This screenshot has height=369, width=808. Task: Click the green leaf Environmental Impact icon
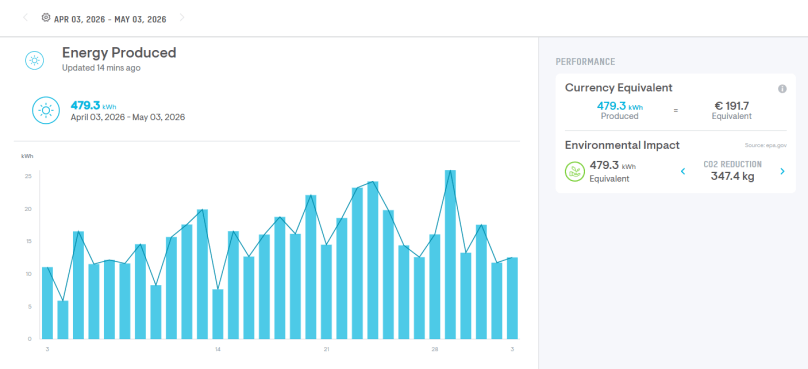pyautogui.click(x=575, y=172)
